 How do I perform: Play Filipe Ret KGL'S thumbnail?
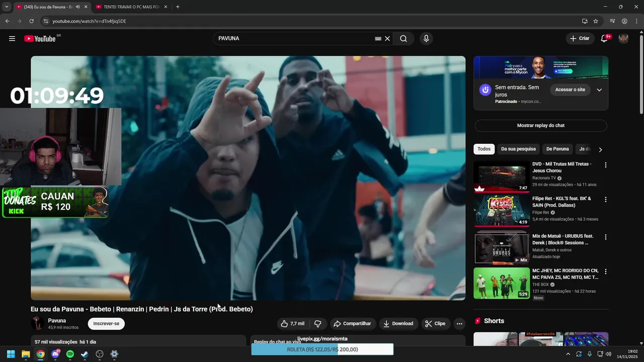click(x=502, y=212)
